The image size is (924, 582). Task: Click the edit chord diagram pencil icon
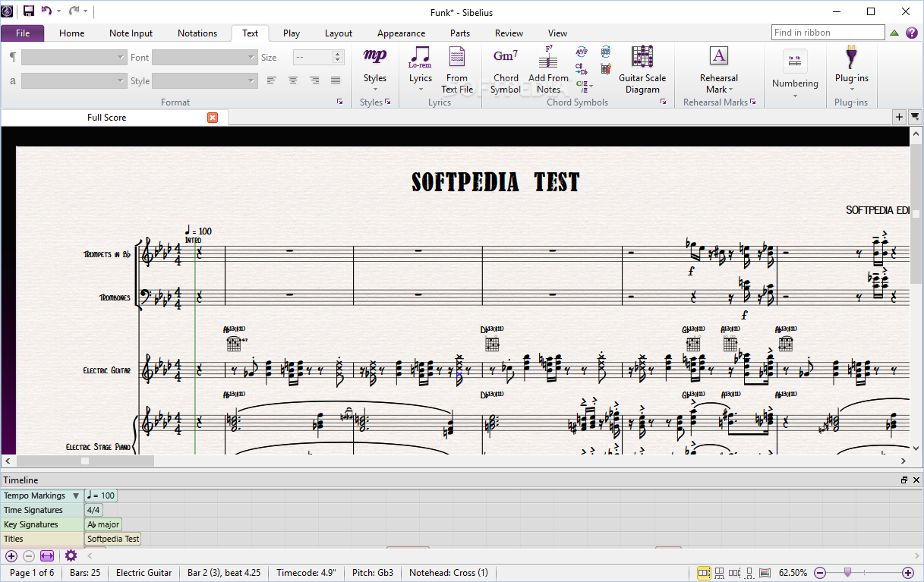[605, 68]
